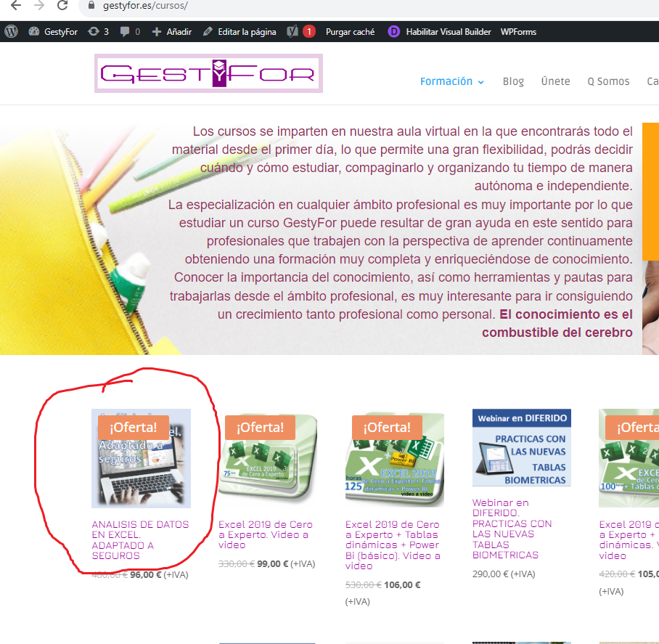Click Purgar caché in admin bar
The image size is (659, 644).
350,31
